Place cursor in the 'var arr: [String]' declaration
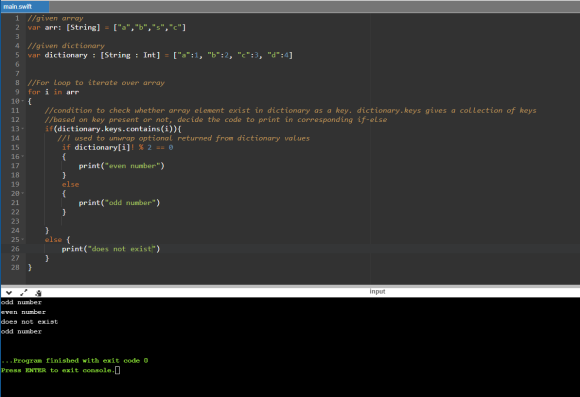Image resolution: width=580 pixels, height=397 pixels. tap(107, 27)
